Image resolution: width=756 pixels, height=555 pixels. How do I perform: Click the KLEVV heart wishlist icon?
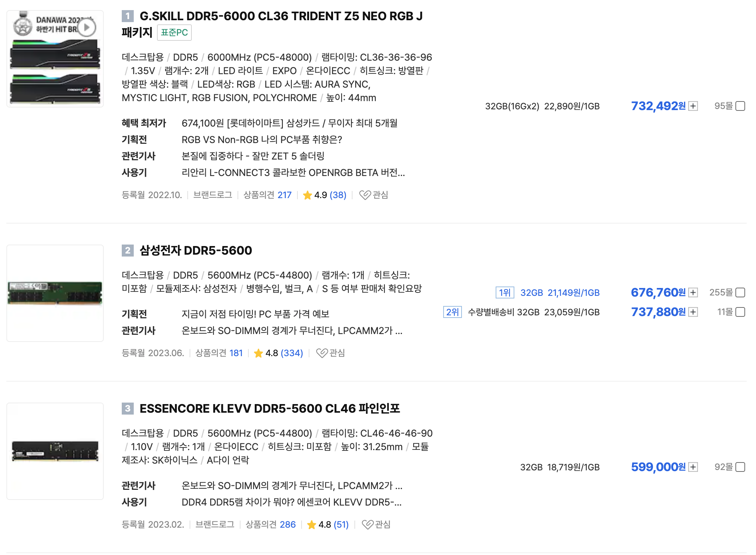(x=367, y=525)
